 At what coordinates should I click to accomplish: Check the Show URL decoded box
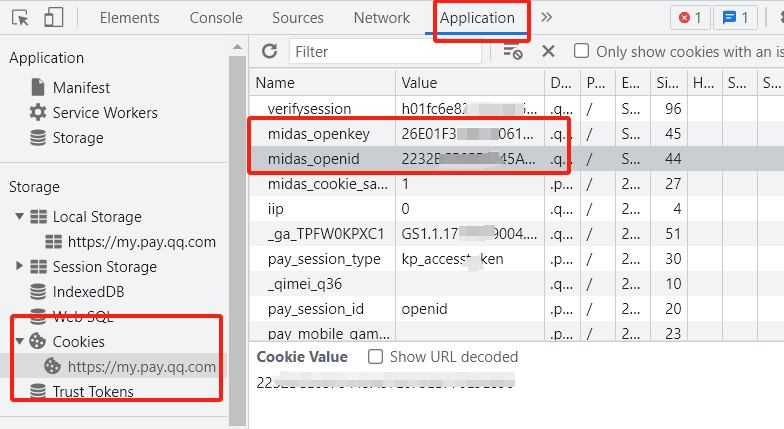pos(375,357)
